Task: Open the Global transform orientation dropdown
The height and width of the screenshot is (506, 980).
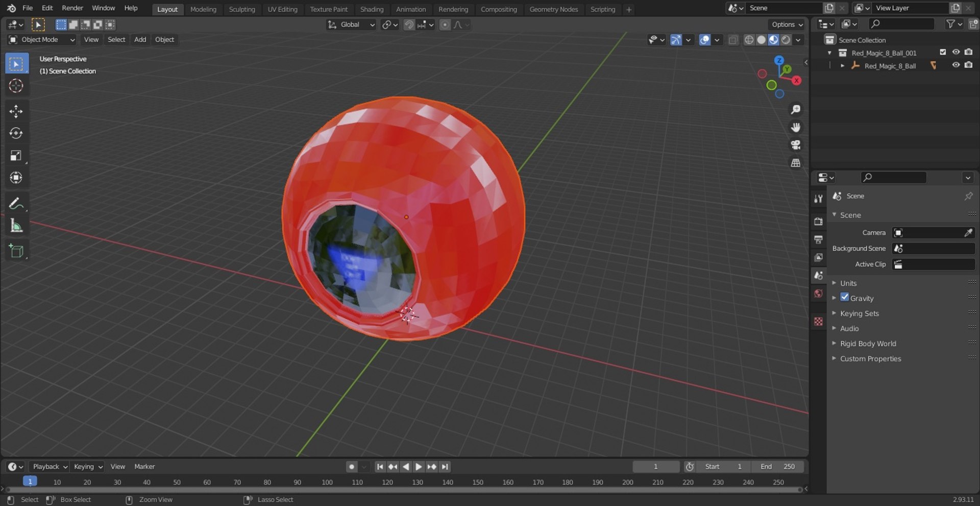Action: point(352,25)
